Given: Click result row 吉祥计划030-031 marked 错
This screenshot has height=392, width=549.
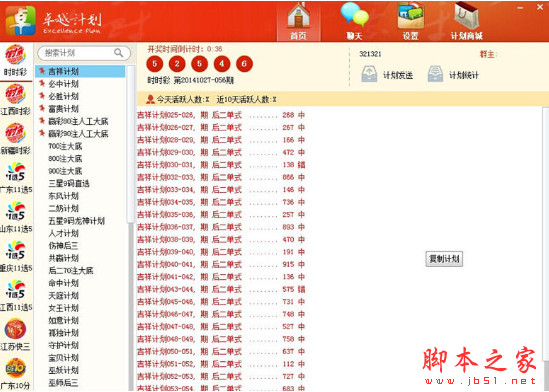Looking at the screenshot, I should point(221,164).
